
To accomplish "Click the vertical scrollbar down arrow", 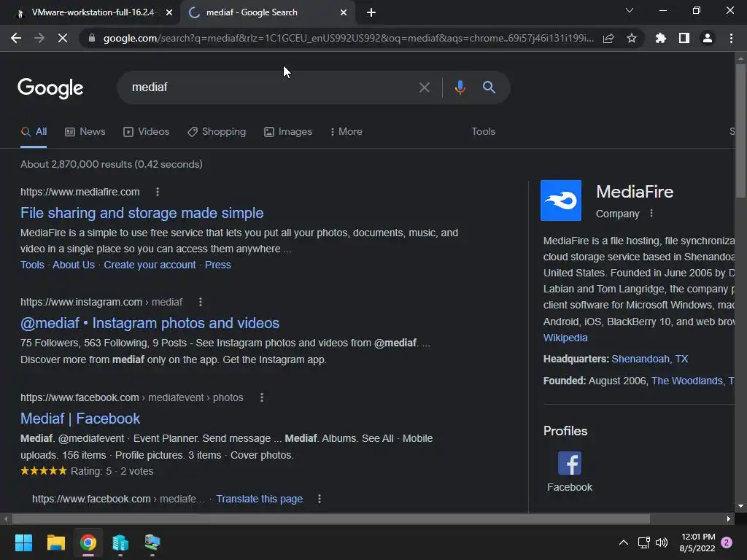I will 740,507.
